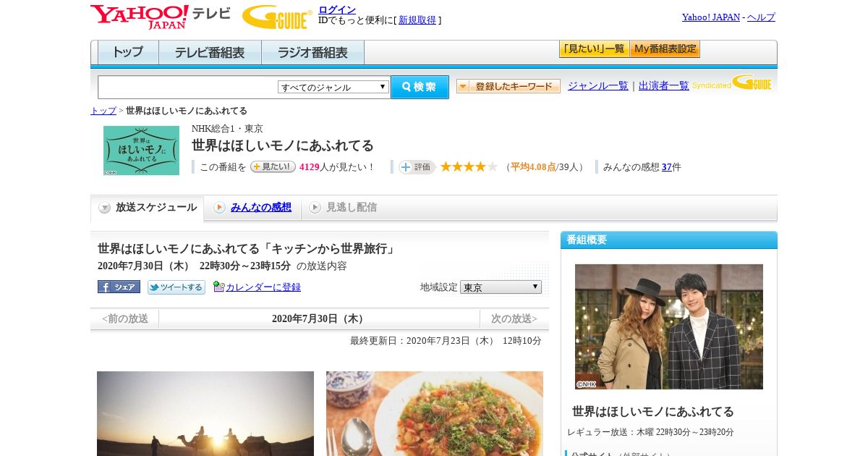Click the Syndicated G-GUIDE logo beside search
The width and height of the screenshot is (868, 456).
[731, 83]
